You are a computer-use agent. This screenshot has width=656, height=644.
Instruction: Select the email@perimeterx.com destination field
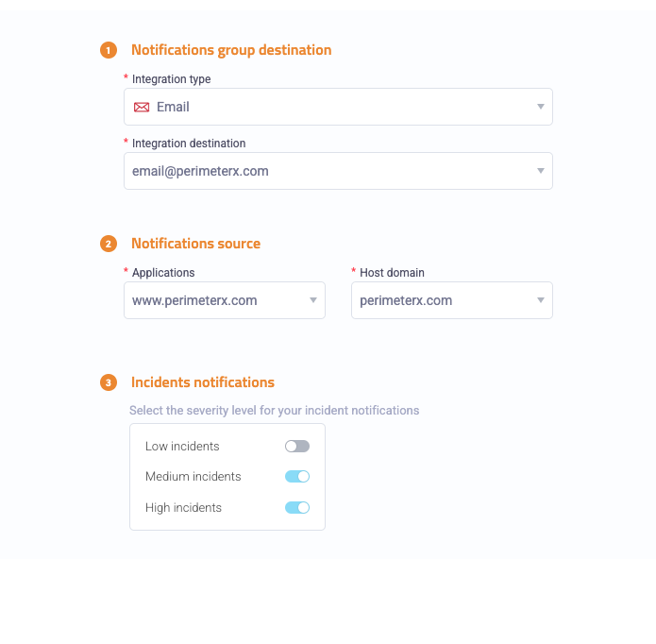point(200,171)
